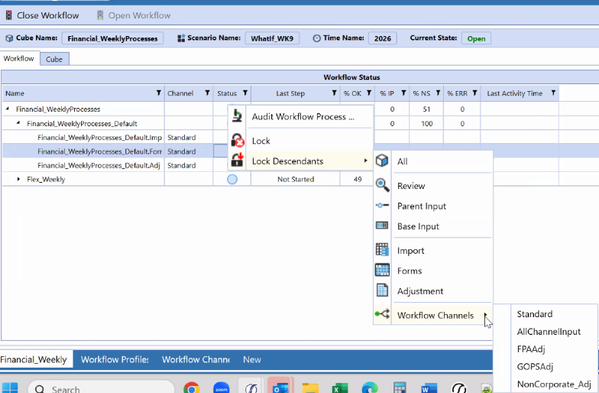599x393 pixels.
Task: Select the Financial_WeeklyProcesses cube name field
Action: click(113, 39)
